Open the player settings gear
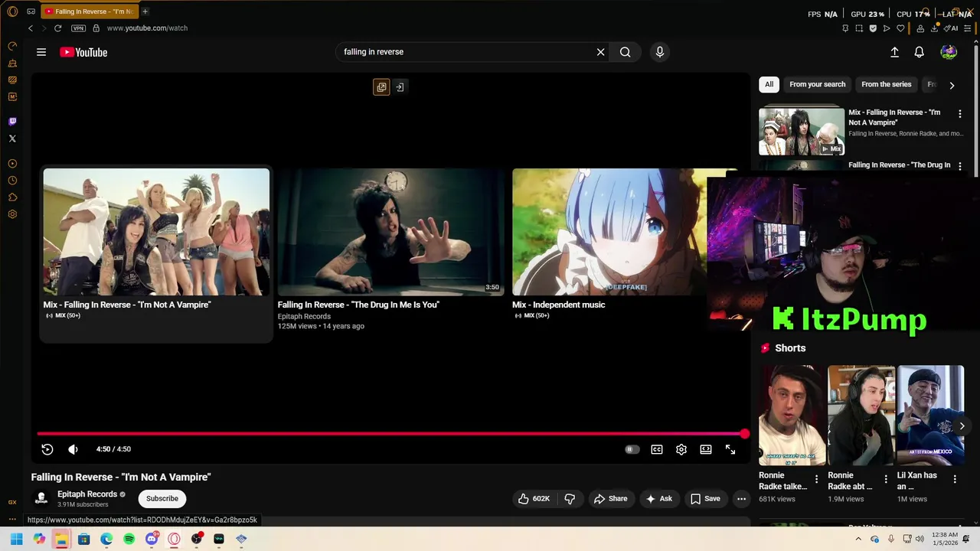Image resolution: width=980 pixels, height=551 pixels. click(x=681, y=449)
